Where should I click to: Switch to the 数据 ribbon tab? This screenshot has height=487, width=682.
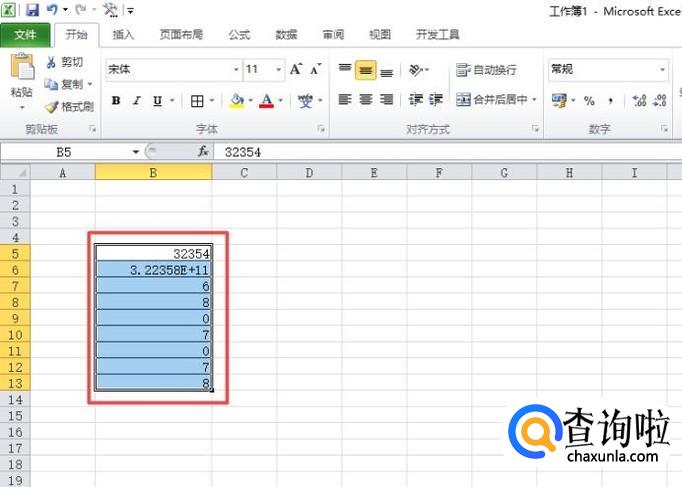pos(286,35)
